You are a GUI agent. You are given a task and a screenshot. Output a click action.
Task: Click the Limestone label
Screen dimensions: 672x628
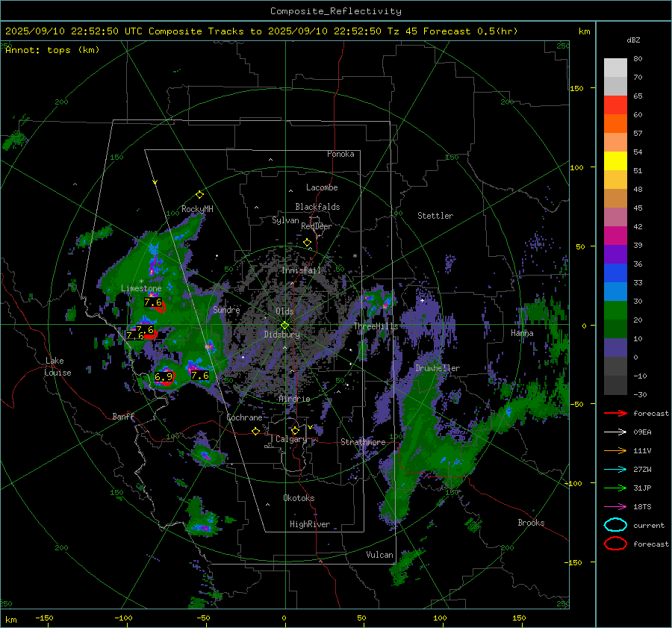coord(141,288)
